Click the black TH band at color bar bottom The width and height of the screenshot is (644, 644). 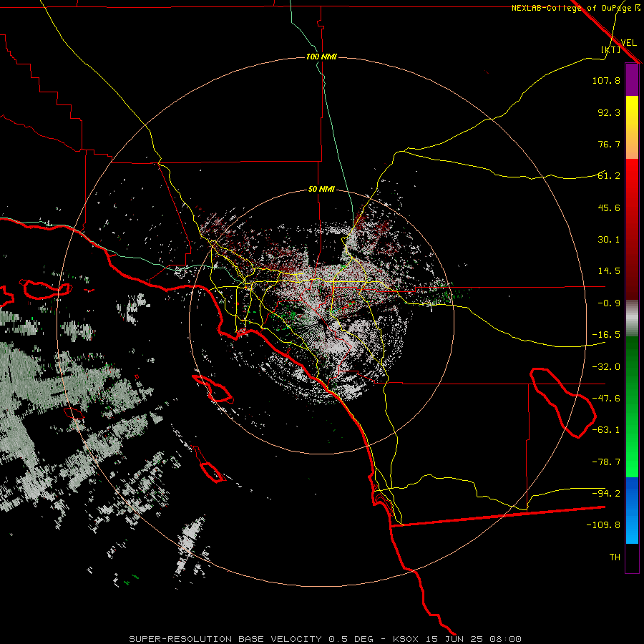pos(632,557)
